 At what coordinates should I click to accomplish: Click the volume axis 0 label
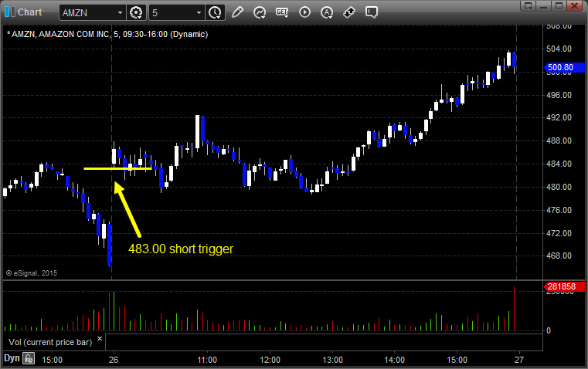[549, 331]
